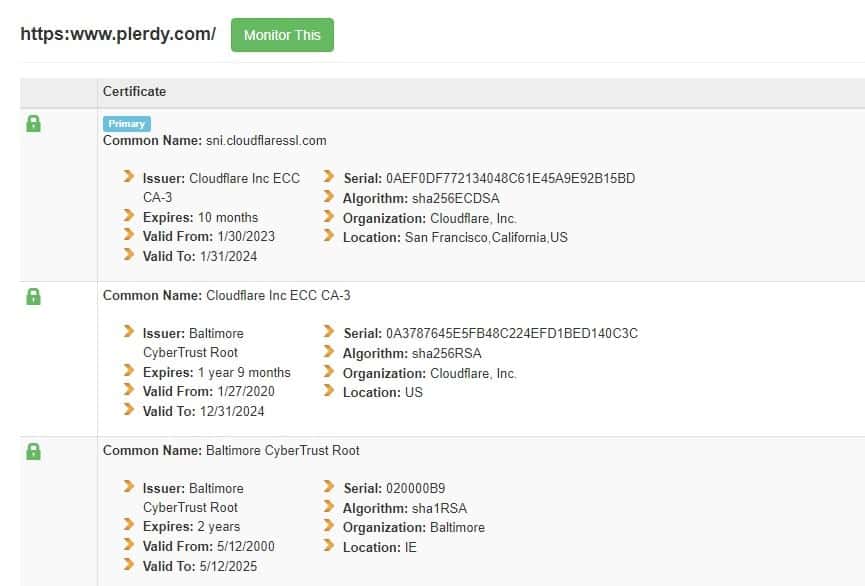
Task: Select the Expires 10 months text
Action: pyautogui.click(x=200, y=217)
